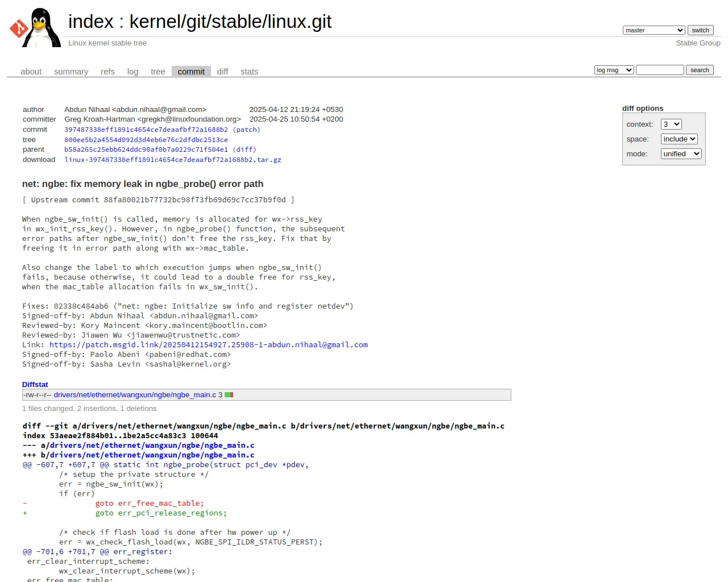
Task: Open ngbe_main.c in the diffstat row
Action: [x=135, y=395]
